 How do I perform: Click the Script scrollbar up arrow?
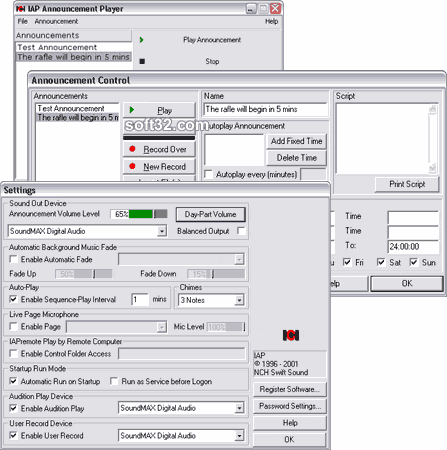tap(433, 109)
